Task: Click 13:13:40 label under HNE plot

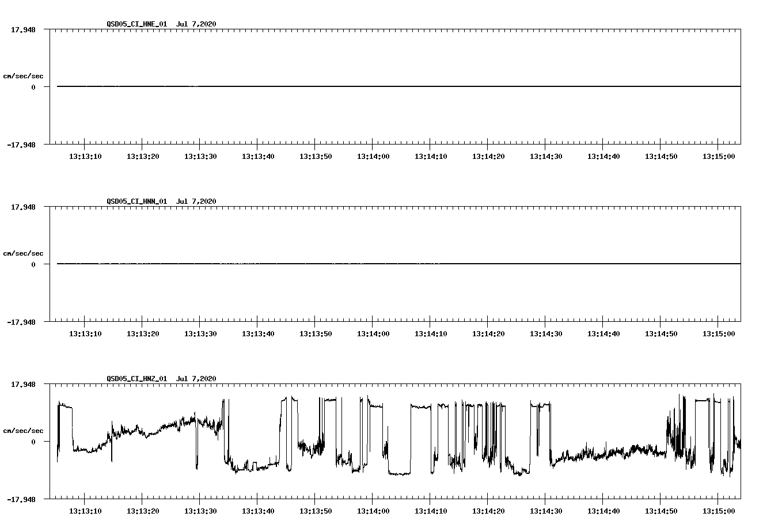Action: coord(258,156)
